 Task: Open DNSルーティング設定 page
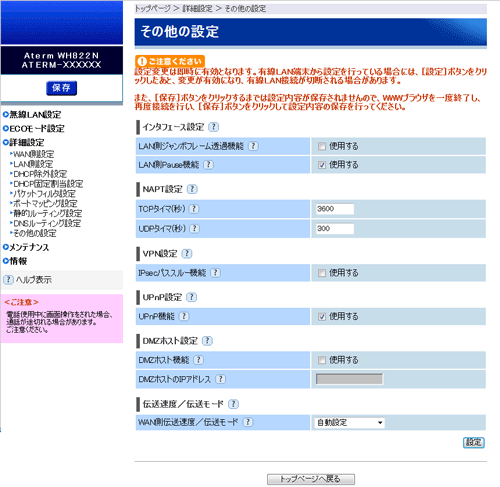pyautogui.click(x=47, y=223)
